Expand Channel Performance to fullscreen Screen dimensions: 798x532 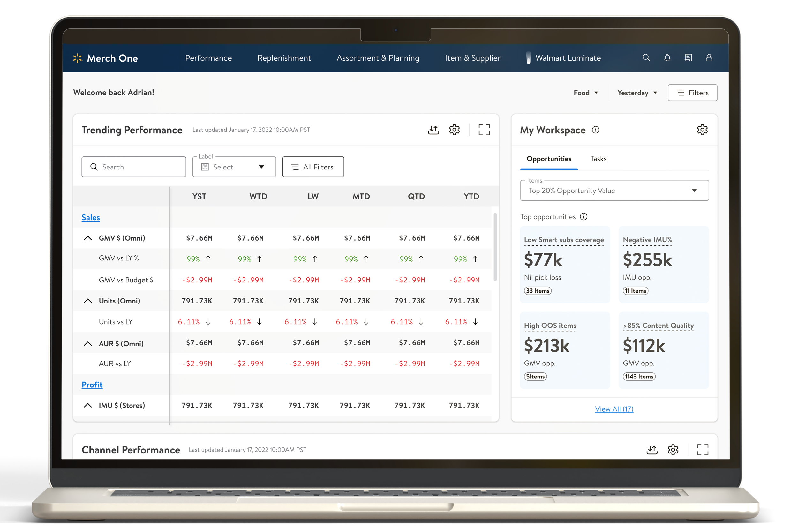pos(702,450)
